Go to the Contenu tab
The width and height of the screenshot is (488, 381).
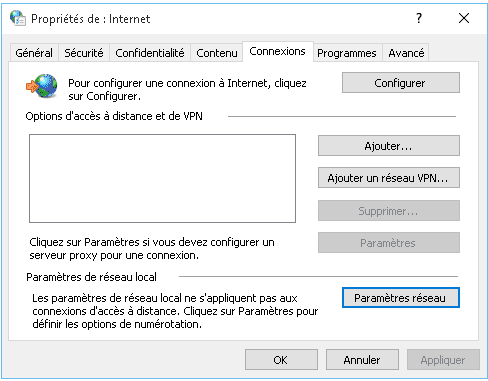point(217,53)
